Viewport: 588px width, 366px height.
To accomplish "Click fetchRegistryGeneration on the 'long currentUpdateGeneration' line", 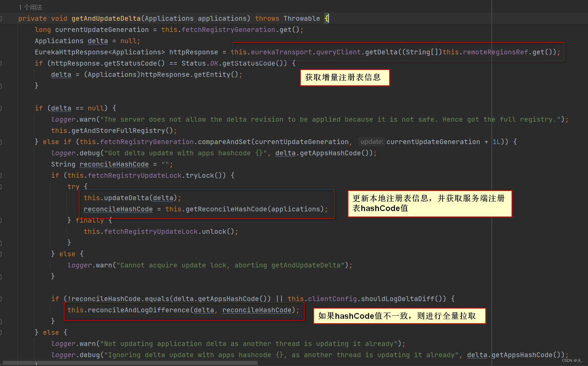I will pyautogui.click(x=228, y=30).
